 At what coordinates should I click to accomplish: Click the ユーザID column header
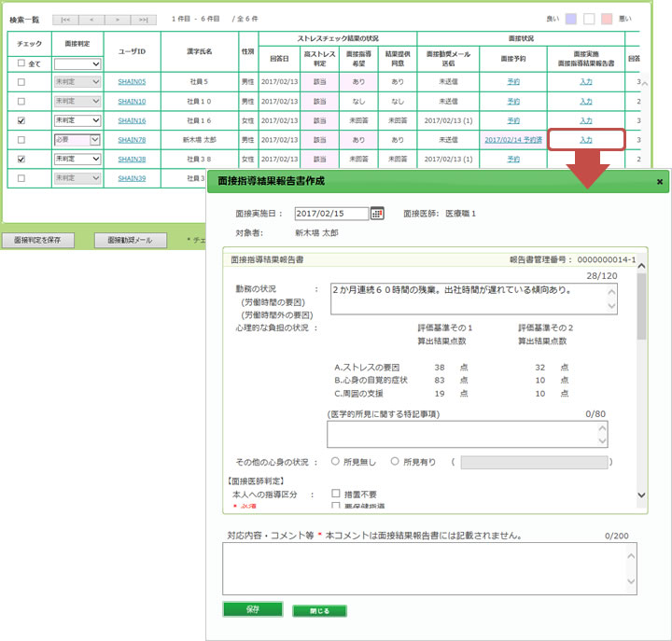point(132,51)
